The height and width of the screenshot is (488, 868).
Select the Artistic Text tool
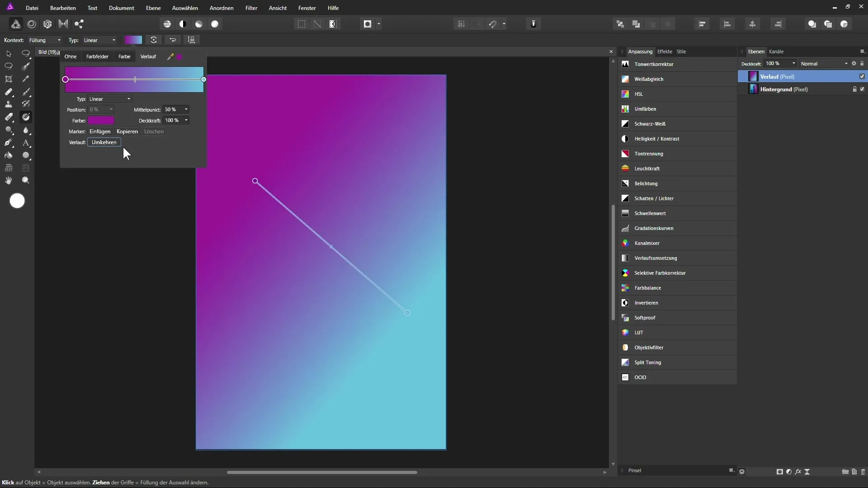click(x=26, y=143)
